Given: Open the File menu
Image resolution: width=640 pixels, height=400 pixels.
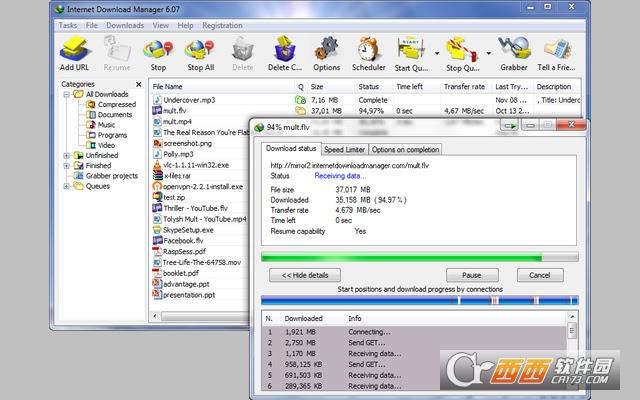Looking at the screenshot, I should pyautogui.click(x=91, y=25).
